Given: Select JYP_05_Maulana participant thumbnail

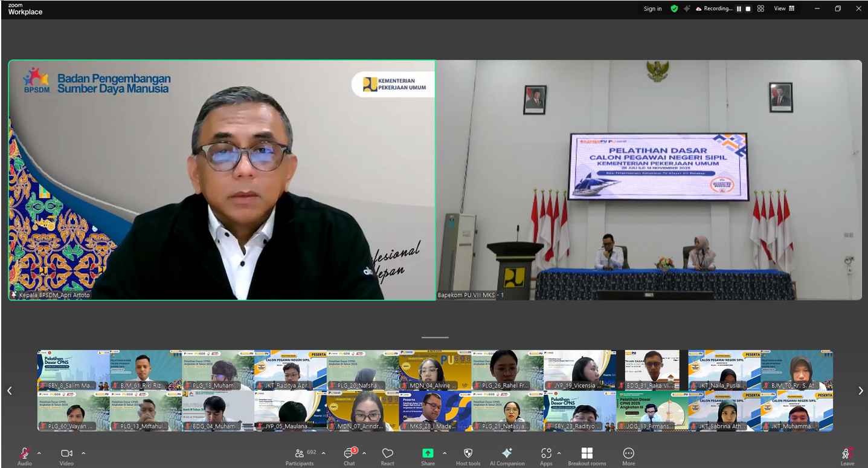Looking at the screenshot, I should [291, 411].
